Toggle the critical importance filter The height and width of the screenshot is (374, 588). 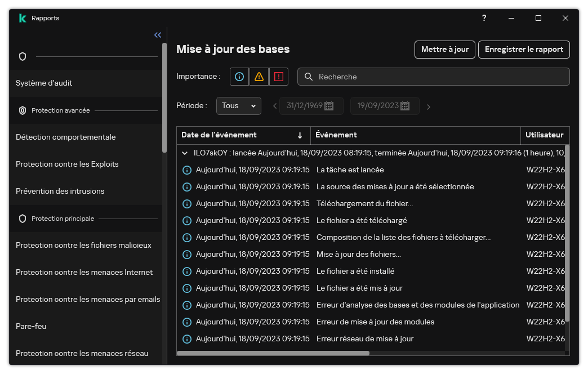point(278,77)
